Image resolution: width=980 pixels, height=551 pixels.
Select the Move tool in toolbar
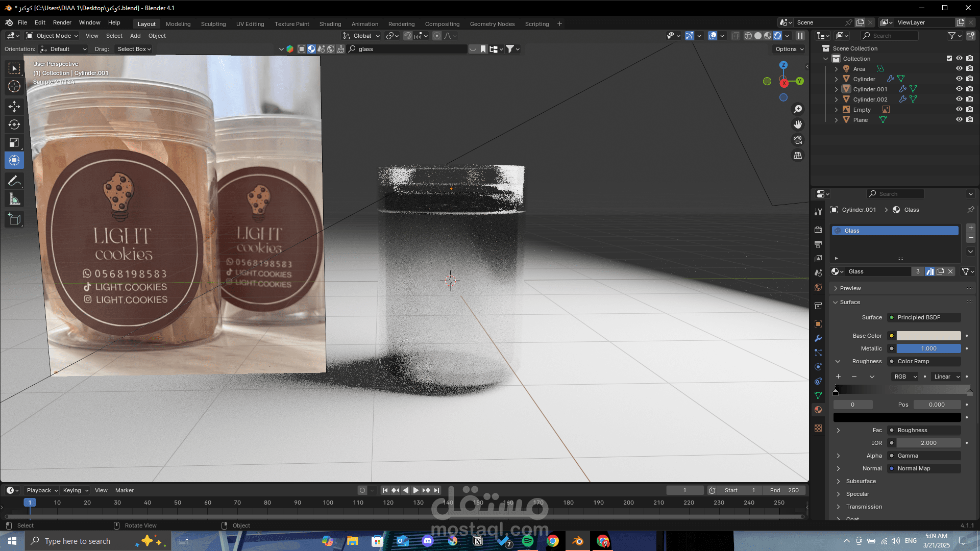tap(14, 106)
